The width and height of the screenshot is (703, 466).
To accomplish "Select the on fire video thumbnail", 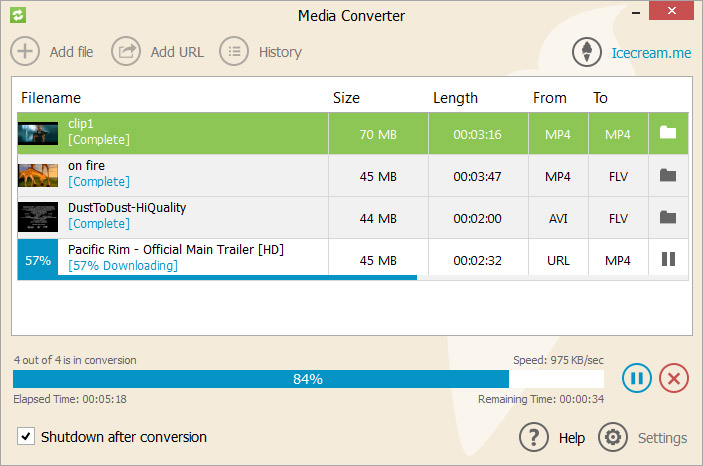I will coord(38,176).
